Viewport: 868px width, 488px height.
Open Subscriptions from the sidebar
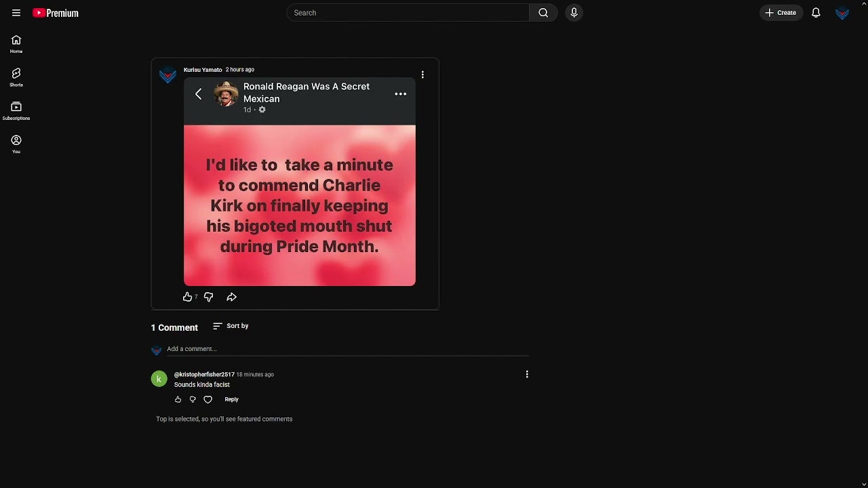[16, 111]
